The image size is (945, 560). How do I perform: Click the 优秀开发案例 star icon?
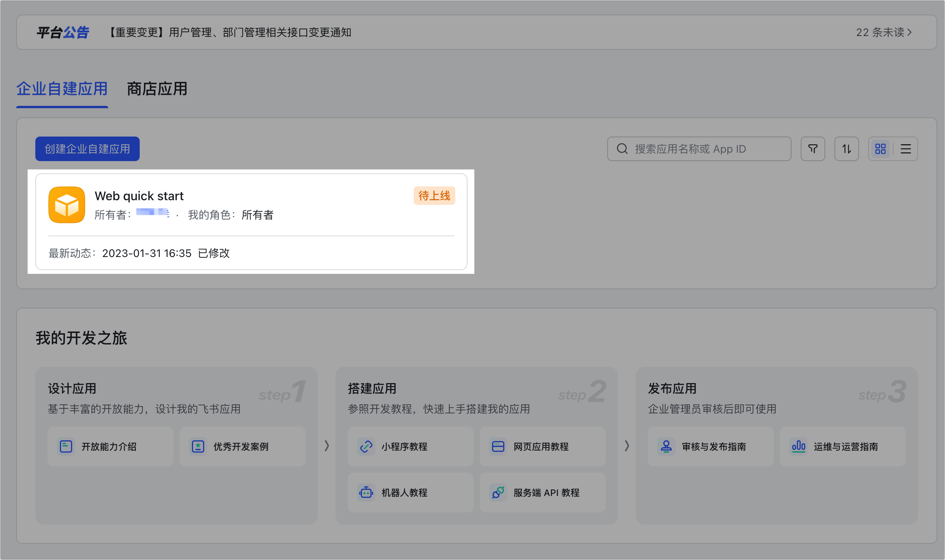(x=198, y=446)
